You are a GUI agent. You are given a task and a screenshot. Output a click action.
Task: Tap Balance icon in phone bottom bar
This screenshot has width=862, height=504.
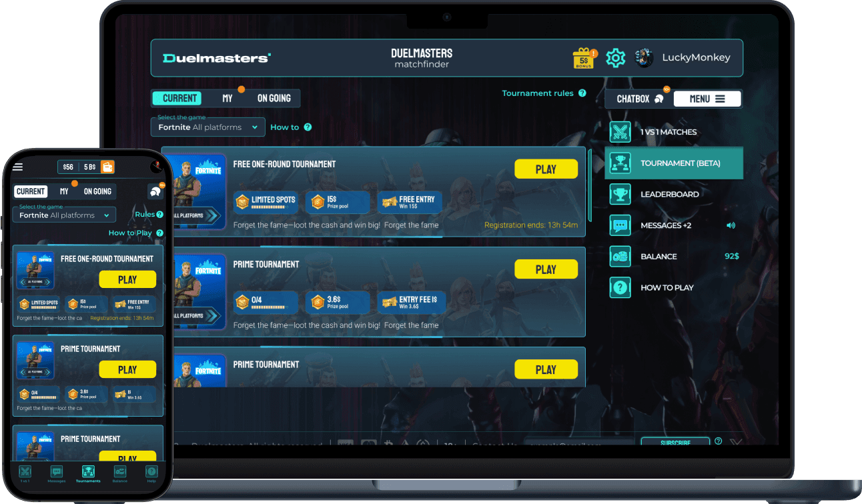pos(119,472)
